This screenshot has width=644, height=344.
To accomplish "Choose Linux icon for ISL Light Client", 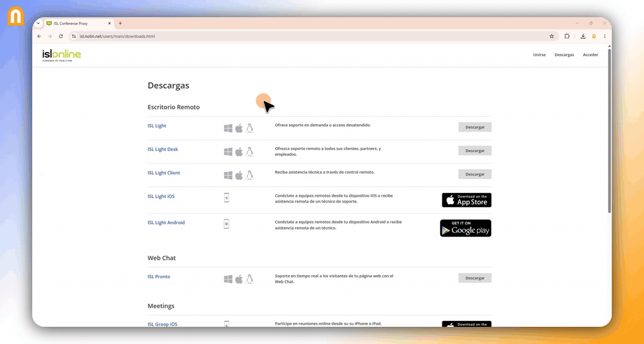I will [249, 175].
